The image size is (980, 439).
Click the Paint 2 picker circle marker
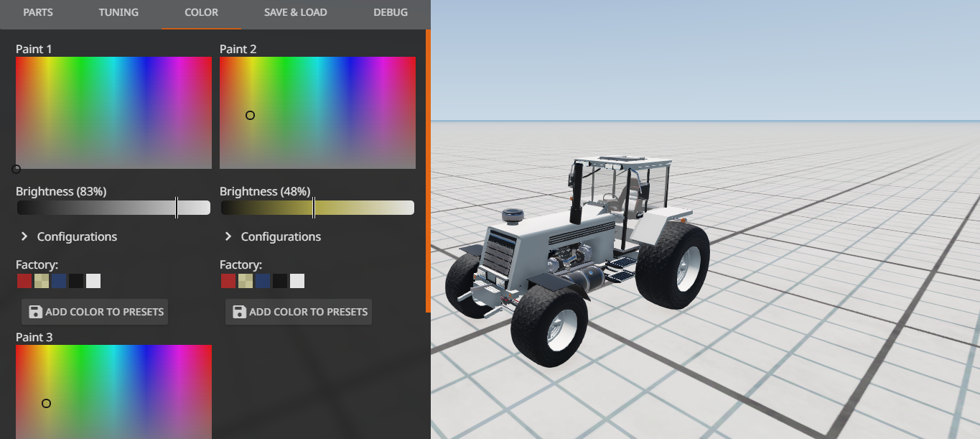click(250, 115)
